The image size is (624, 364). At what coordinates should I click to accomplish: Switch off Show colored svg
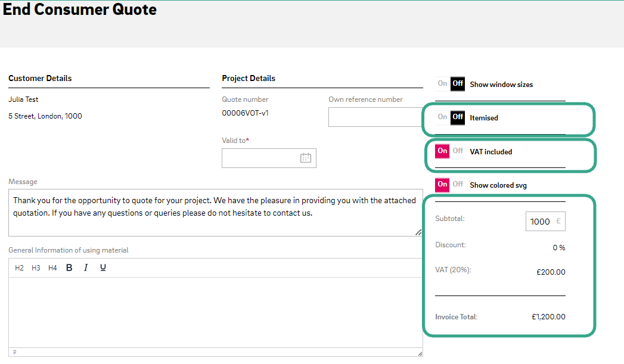pos(457,185)
